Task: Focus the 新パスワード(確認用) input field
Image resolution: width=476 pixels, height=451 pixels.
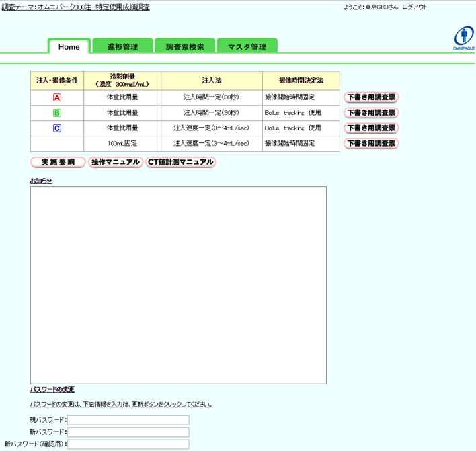Action: tap(128, 444)
